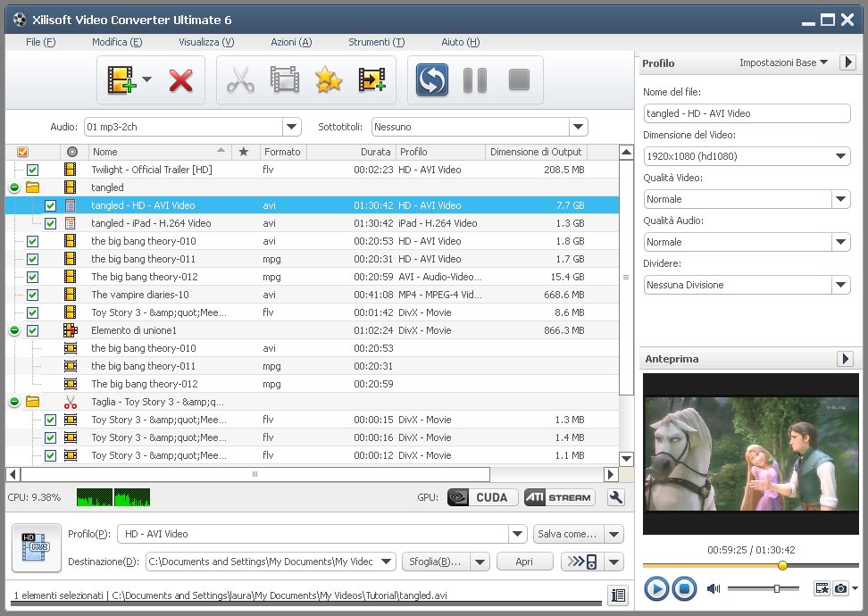Expand the Anteprima panel arrow button
The width and height of the screenshot is (868, 616).
pos(845,359)
